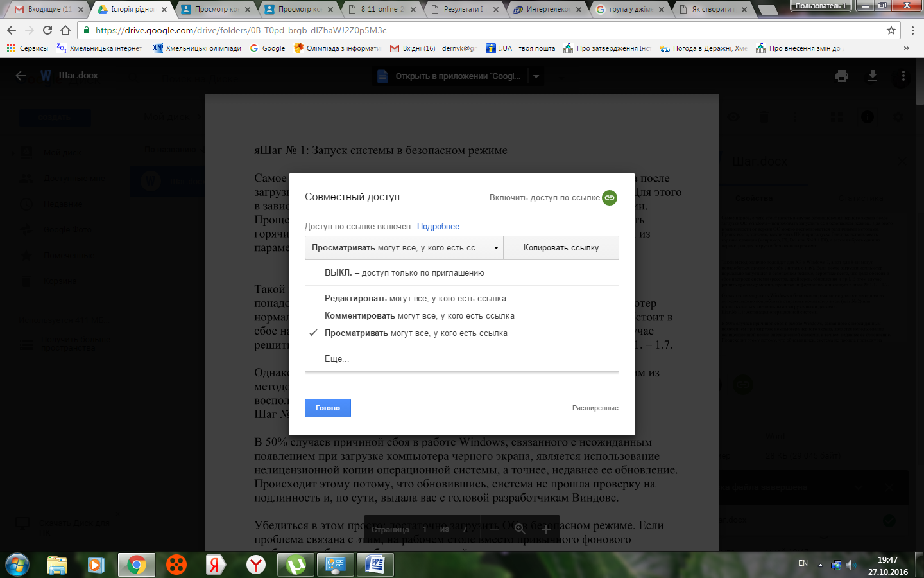Open the Yandex 'Я' taskbar icon
924x578 pixels.
point(216,565)
